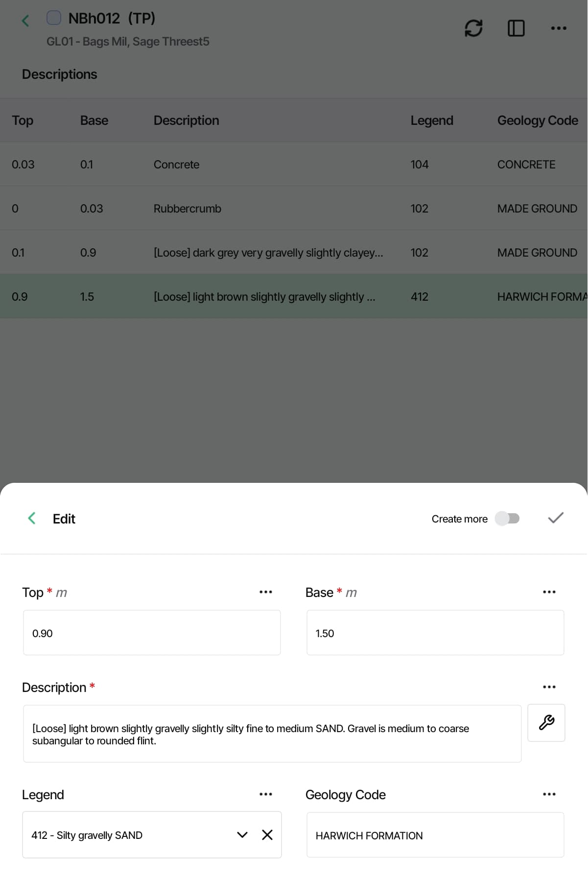Open options for the Geology Code field
Viewport: 588px width, 881px height.
coord(549,794)
